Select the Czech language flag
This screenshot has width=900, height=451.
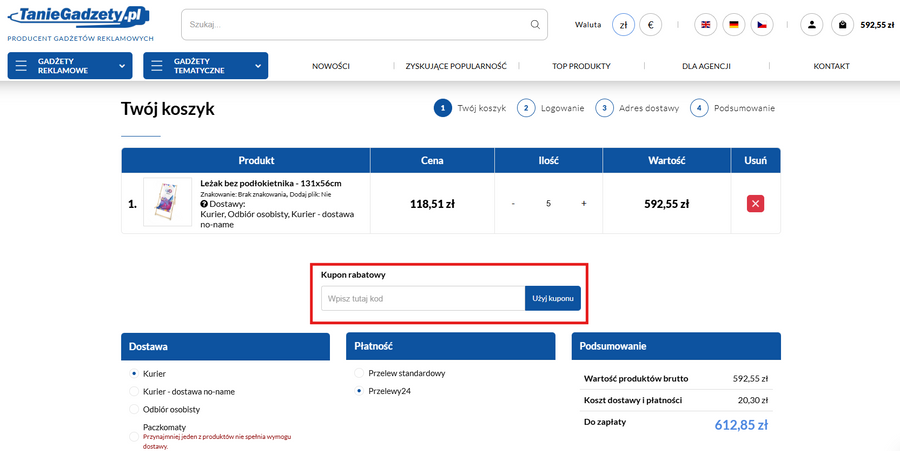tap(762, 25)
